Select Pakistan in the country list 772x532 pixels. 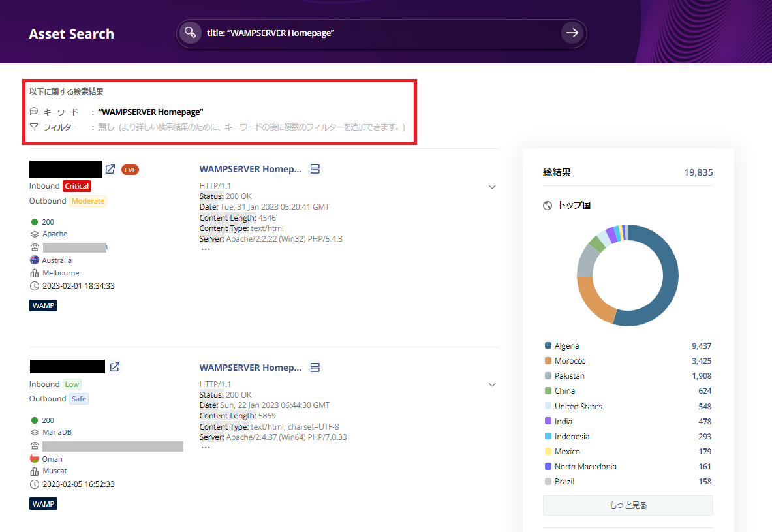[x=570, y=376]
